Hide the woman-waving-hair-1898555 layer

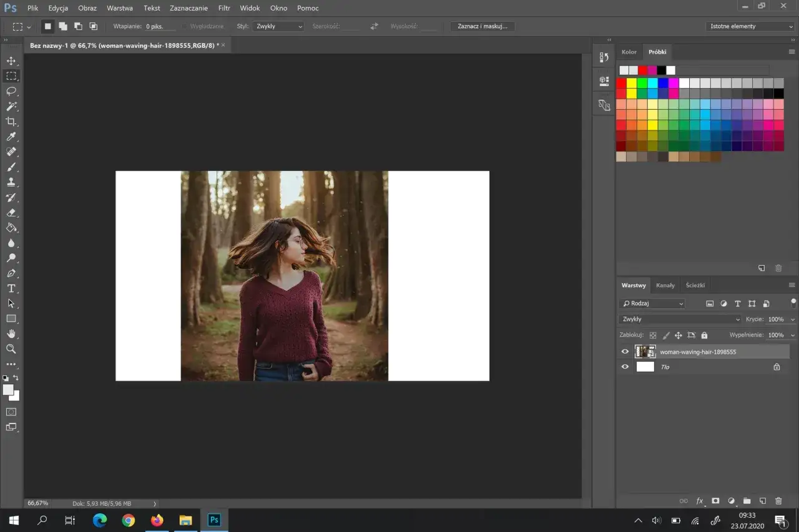(625, 352)
